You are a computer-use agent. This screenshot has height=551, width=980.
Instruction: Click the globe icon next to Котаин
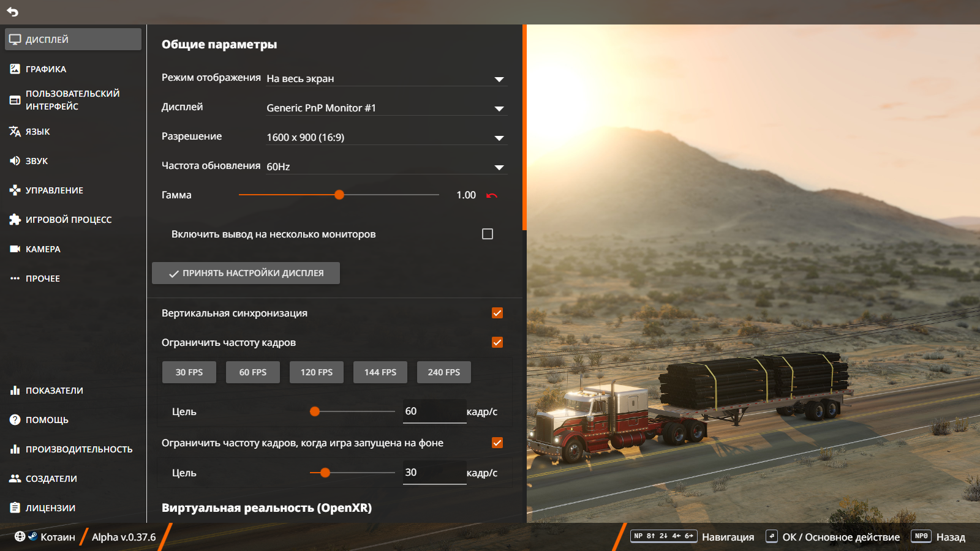pos(20,536)
